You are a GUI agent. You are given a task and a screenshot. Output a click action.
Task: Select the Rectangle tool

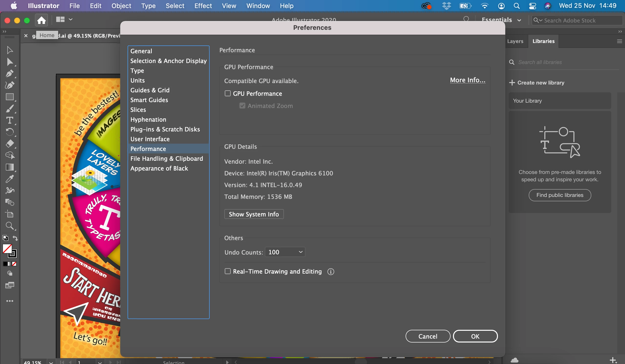point(10,97)
